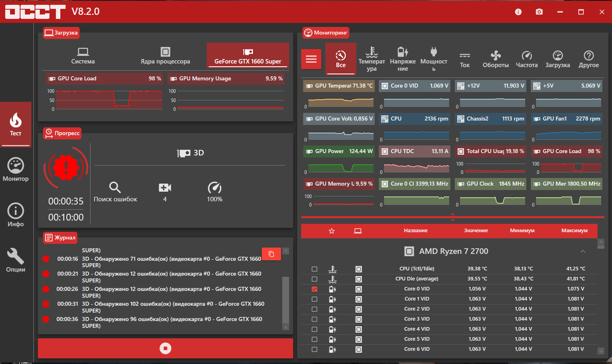Check the Core 5 VID checkbox
This screenshot has width=612, height=364.
coord(314,339)
